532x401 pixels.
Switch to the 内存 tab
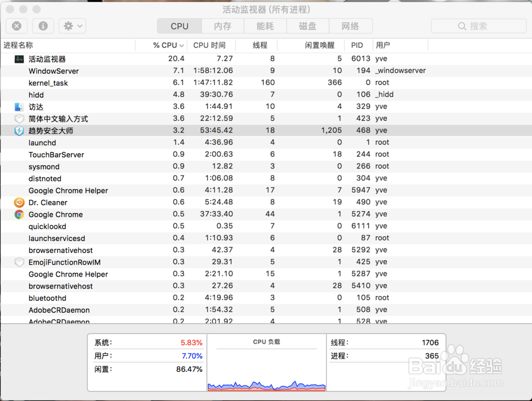tap(223, 26)
